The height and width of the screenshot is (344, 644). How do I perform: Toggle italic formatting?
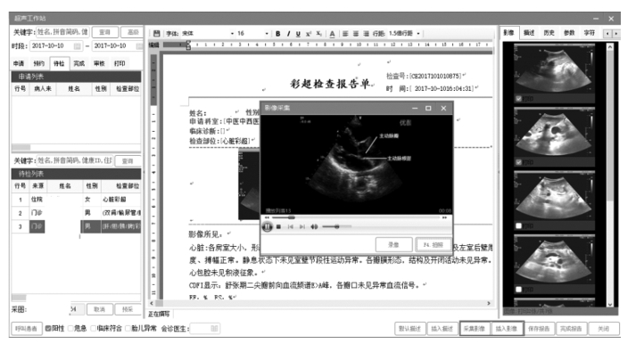(288, 34)
